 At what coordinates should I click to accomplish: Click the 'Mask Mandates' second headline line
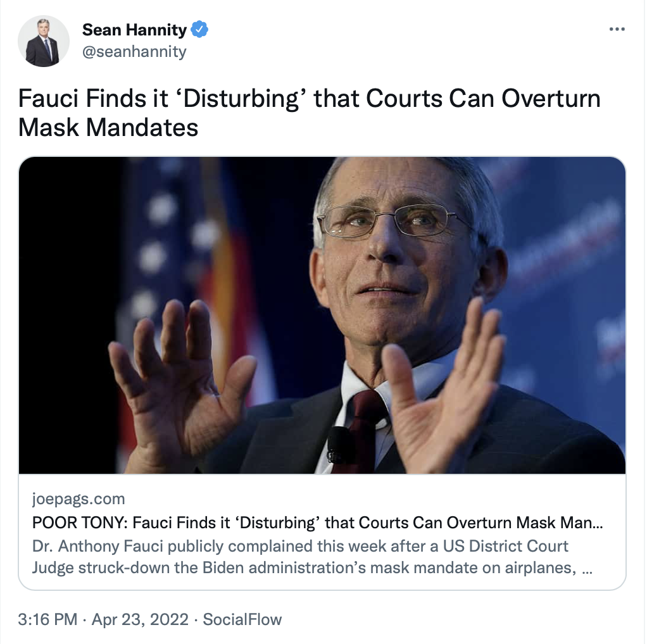[108, 127]
